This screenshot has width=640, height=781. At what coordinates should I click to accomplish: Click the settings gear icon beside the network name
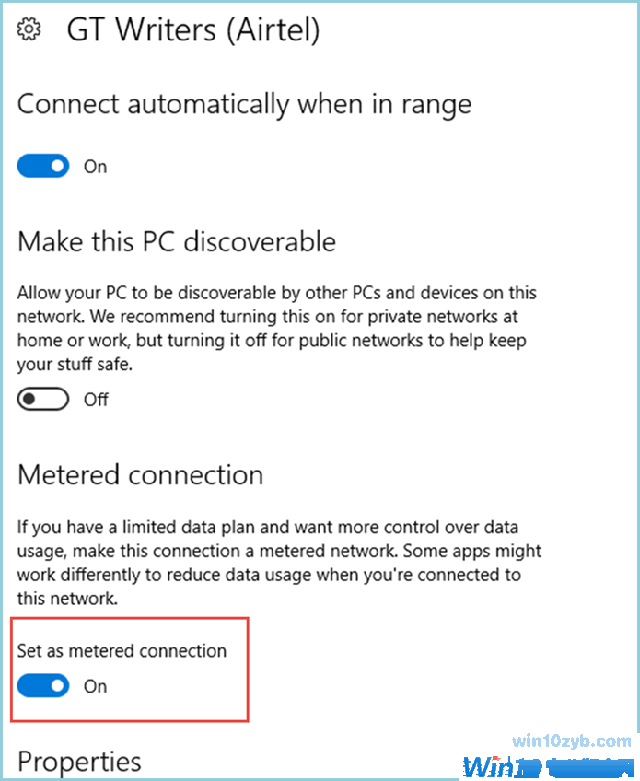coord(29,30)
